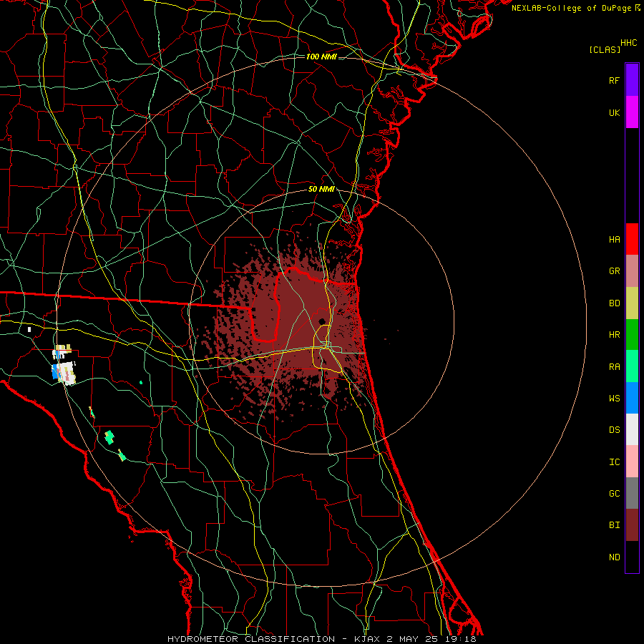Click the RF purple legend swatch
The width and height of the screenshot is (644, 644).
(632, 80)
